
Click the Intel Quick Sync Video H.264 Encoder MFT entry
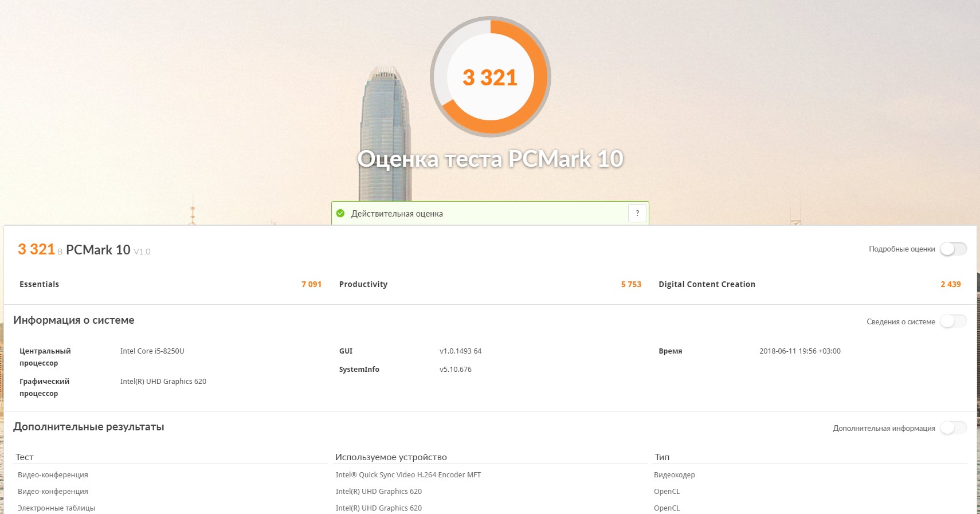click(408, 475)
